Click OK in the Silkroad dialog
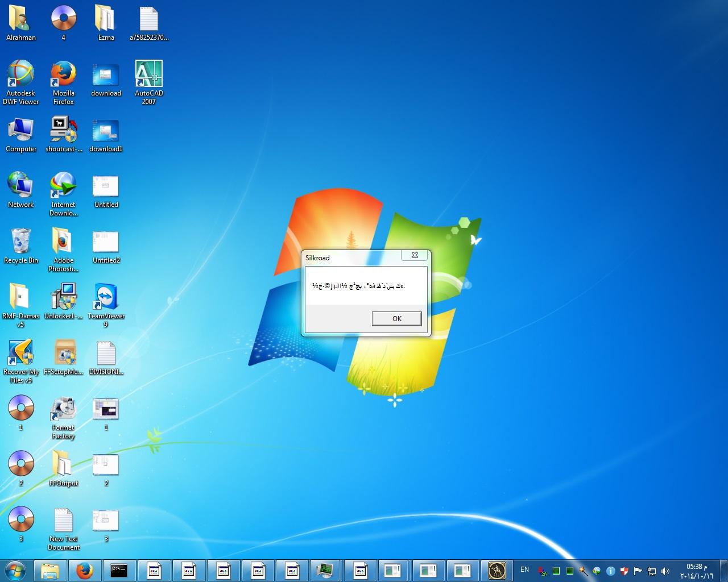This screenshot has height=582, width=728. 396,318
